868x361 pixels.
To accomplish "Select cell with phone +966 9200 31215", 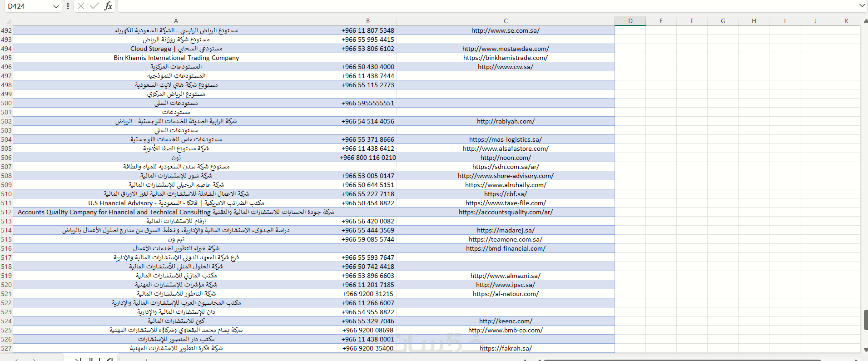I will click(x=368, y=294).
